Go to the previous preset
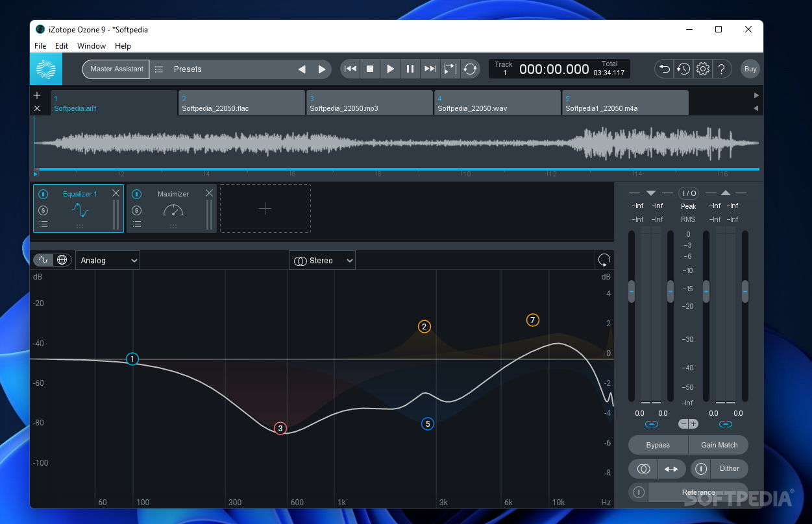Screen dimensions: 812x524 tap(301, 69)
